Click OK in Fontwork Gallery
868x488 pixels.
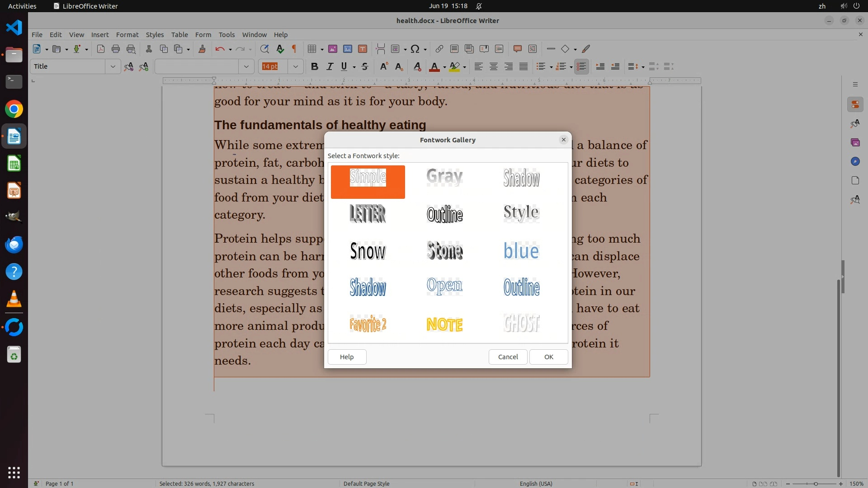coord(548,357)
